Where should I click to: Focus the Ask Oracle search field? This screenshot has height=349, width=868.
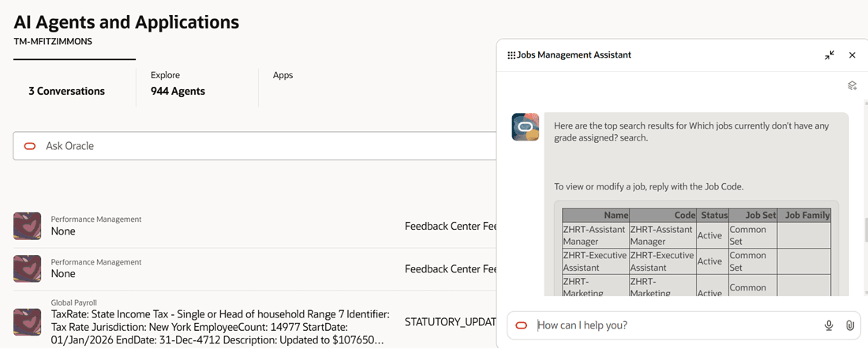(255, 146)
